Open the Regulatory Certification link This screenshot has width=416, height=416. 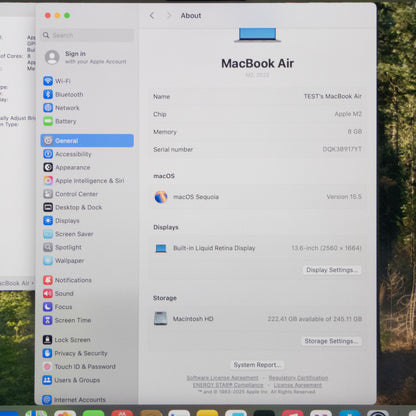click(x=298, y=378)
